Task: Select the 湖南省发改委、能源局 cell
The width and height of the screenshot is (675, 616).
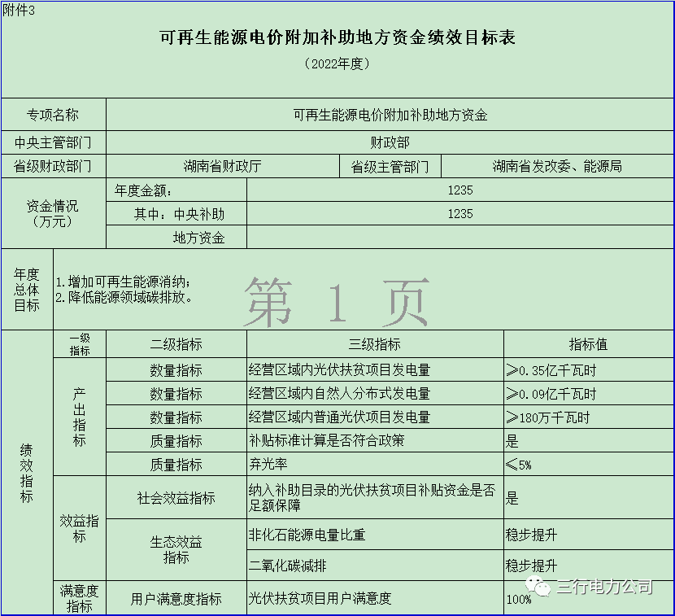Action: 557,166
